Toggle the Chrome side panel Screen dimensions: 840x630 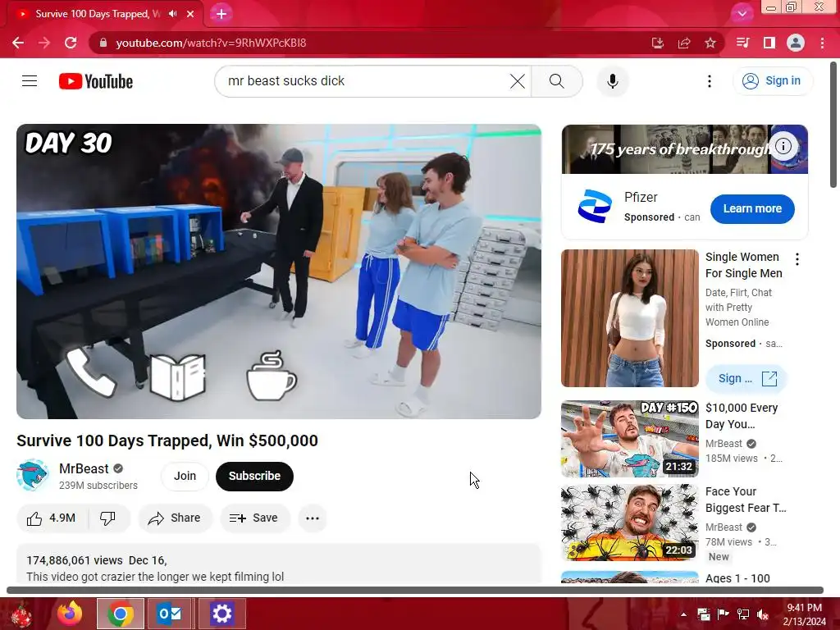[769, 43]
